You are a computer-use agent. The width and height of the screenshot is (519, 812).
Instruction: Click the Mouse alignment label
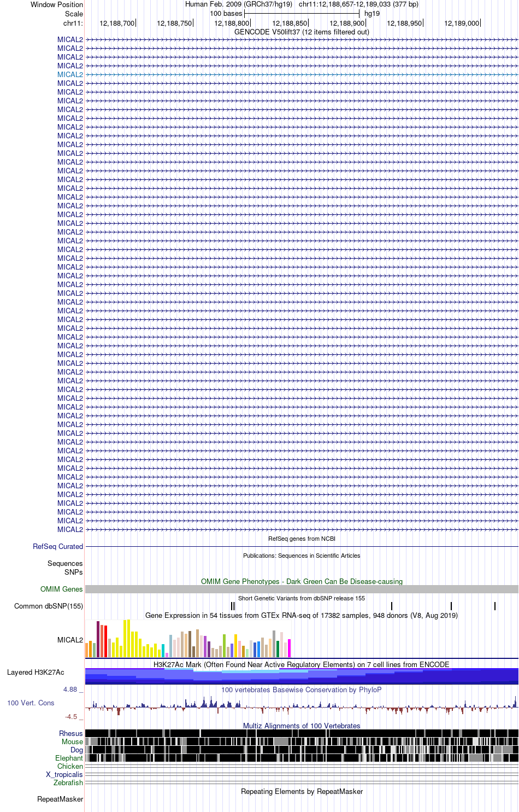pos(72,741)
